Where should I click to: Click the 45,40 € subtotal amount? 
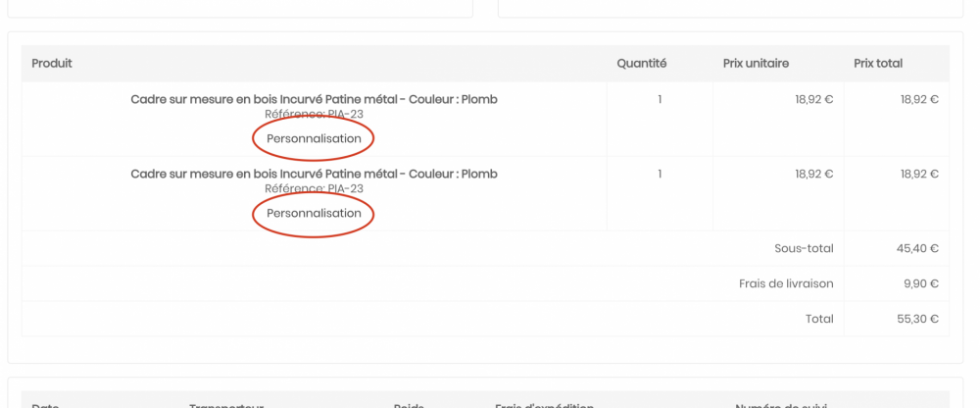pyautogui.click(x=917, y=248)
